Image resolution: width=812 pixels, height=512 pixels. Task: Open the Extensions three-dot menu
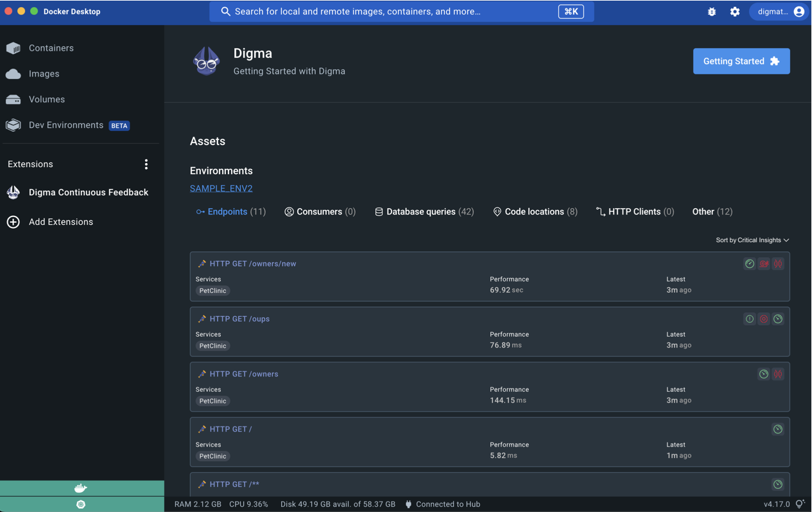click(x=146, y=164)
